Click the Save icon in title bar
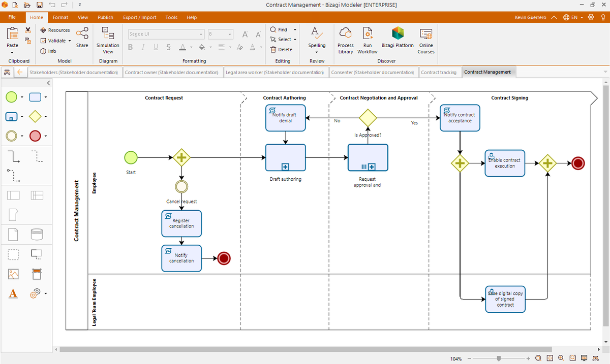610x364 pixels. [39, 5]
